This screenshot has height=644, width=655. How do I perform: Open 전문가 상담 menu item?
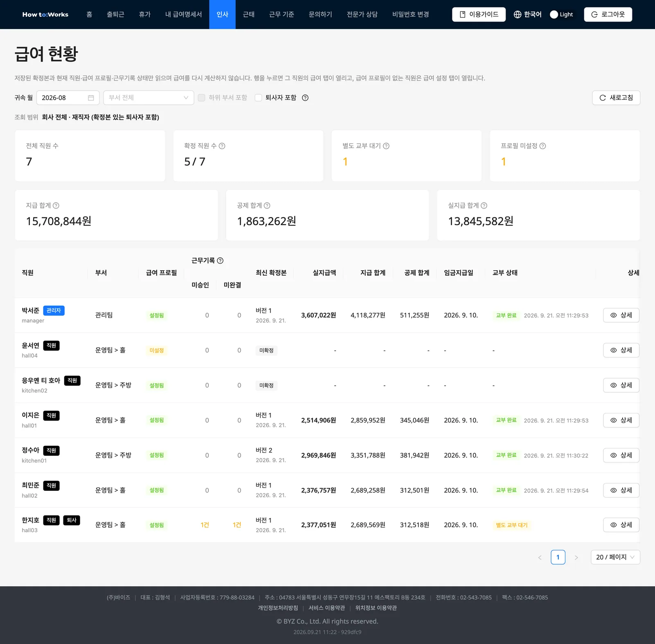362,14
